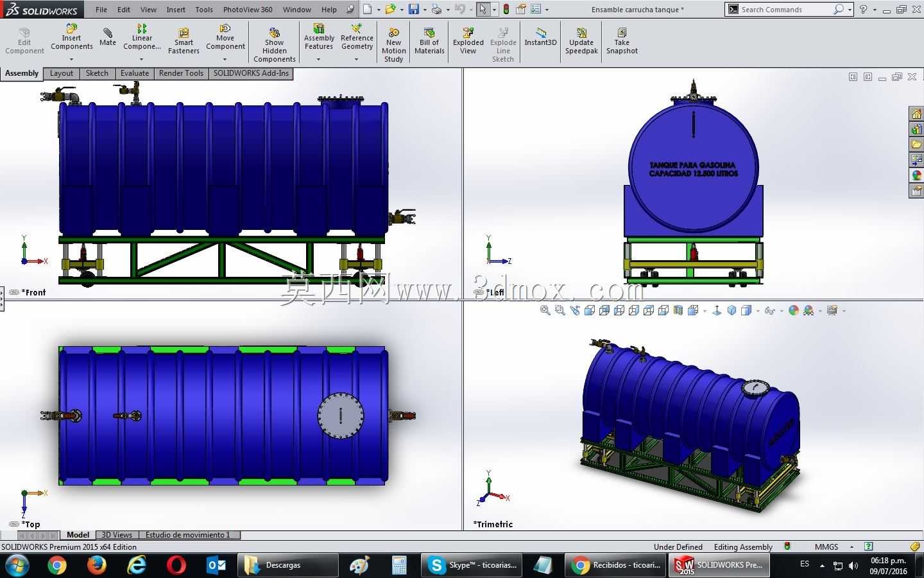
Task: Switch to the Render Tools tab
Action: coord(181,73)
